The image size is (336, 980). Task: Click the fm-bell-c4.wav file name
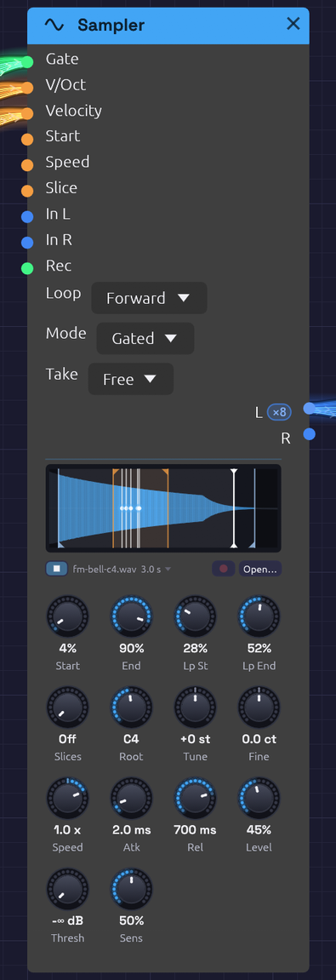(105, 570)
